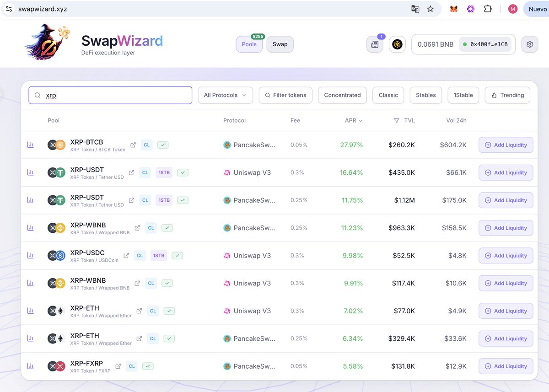Open the purple swirl extension icon
549x392 pixels.
470,9
